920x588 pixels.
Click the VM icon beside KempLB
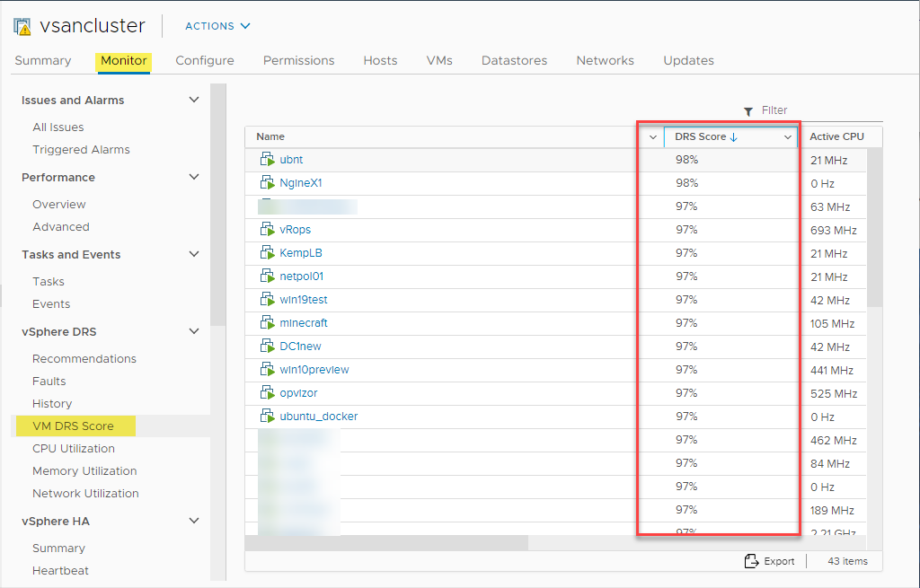tap(267, 252)
